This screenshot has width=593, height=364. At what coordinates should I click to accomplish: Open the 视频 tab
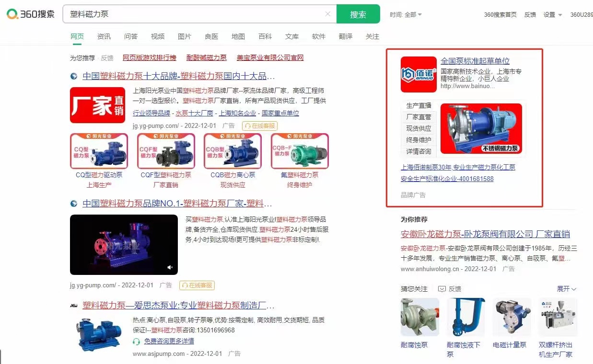click(158, 36)
